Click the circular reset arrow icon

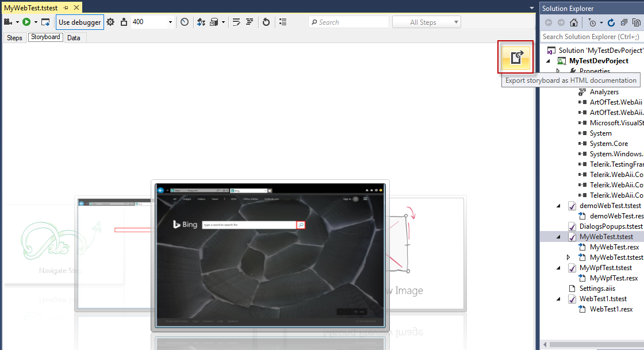tap(266, 22)
